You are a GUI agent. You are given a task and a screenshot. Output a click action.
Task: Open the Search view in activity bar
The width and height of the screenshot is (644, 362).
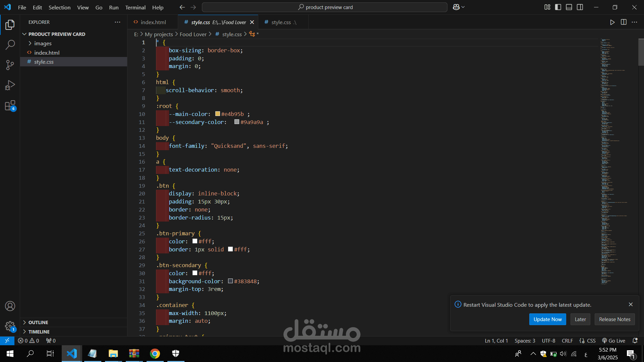click(x=10, y=45)
